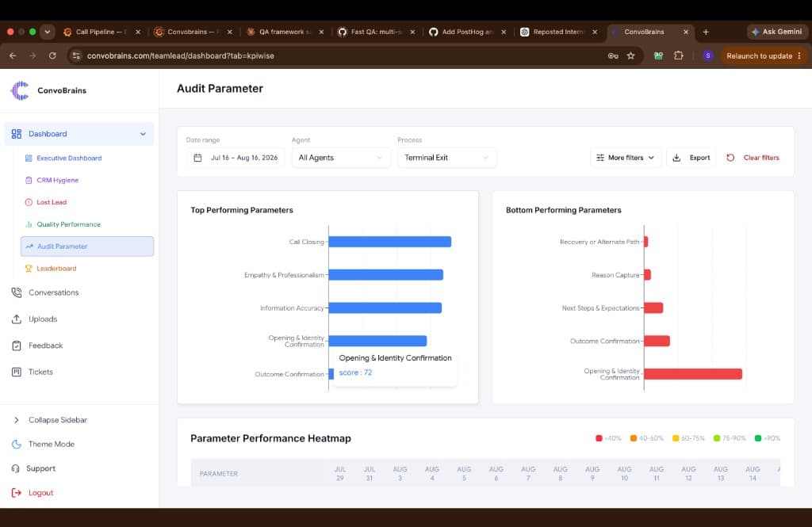The image size is (812, 527).
Task: Switch to Reposted Intern browser tab
Action: tap(558, 32)
